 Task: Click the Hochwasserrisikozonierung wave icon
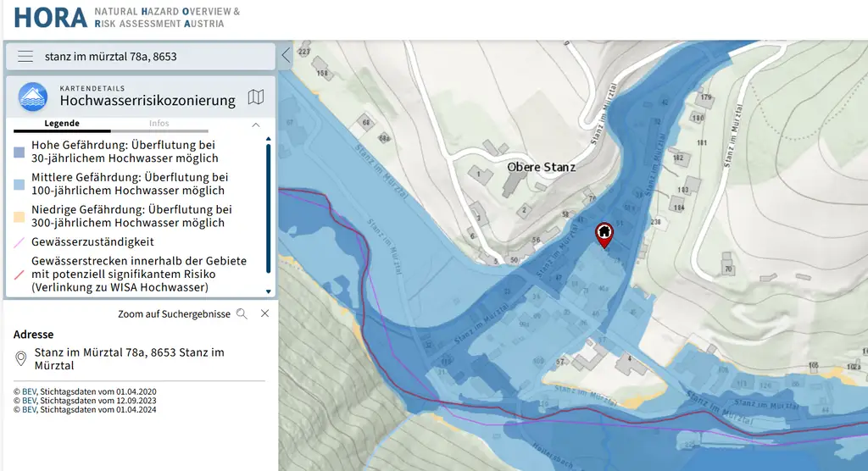(x=33, y=97)
